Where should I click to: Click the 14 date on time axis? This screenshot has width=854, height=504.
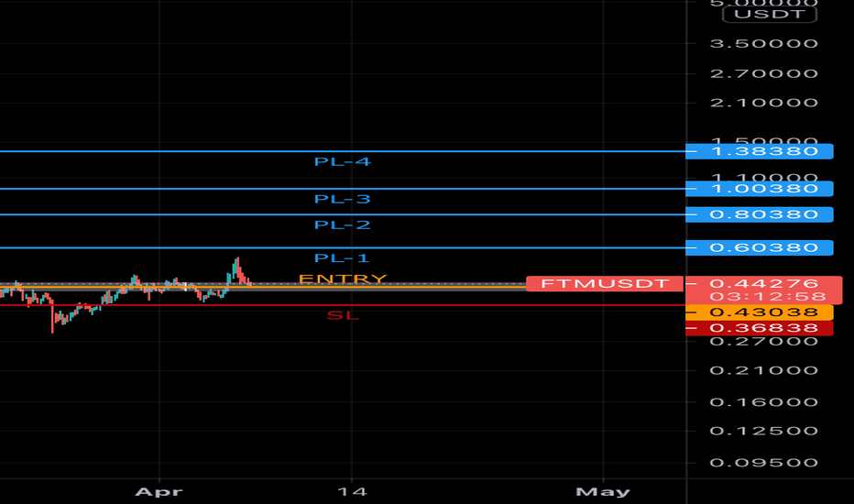(x=352, y=492)
